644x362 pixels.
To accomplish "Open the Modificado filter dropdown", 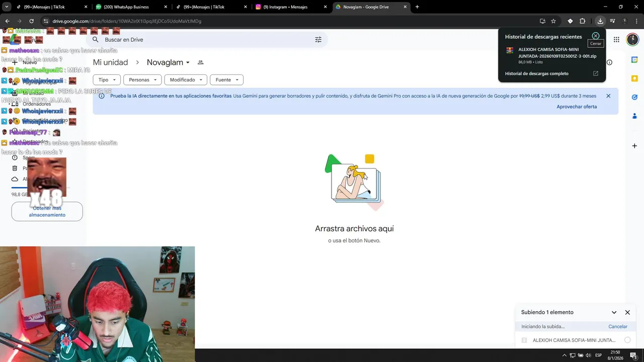I will click(x=186, y=79).
